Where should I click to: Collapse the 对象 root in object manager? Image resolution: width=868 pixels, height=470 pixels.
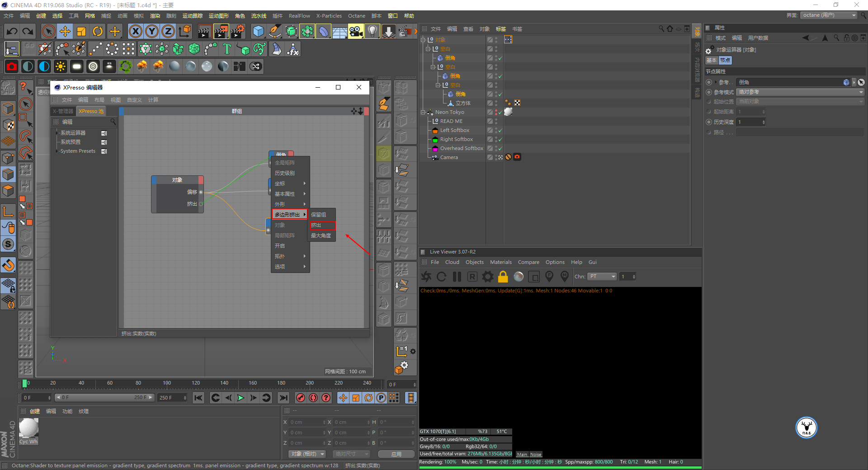423,40
